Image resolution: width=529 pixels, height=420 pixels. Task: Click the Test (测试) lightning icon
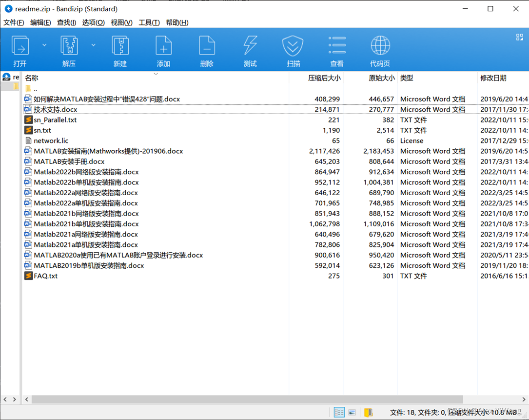pyautogui.click(x=250, y=45)
